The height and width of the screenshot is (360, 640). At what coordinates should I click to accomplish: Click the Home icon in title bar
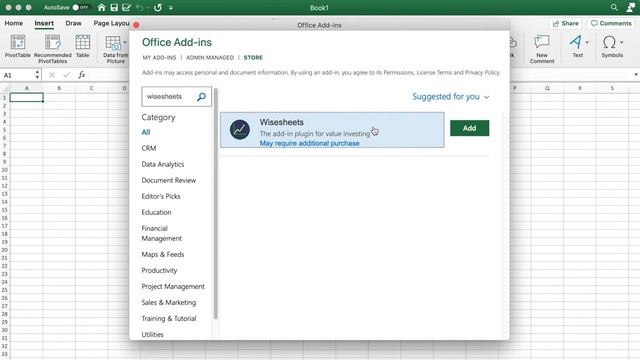point(102,7)
